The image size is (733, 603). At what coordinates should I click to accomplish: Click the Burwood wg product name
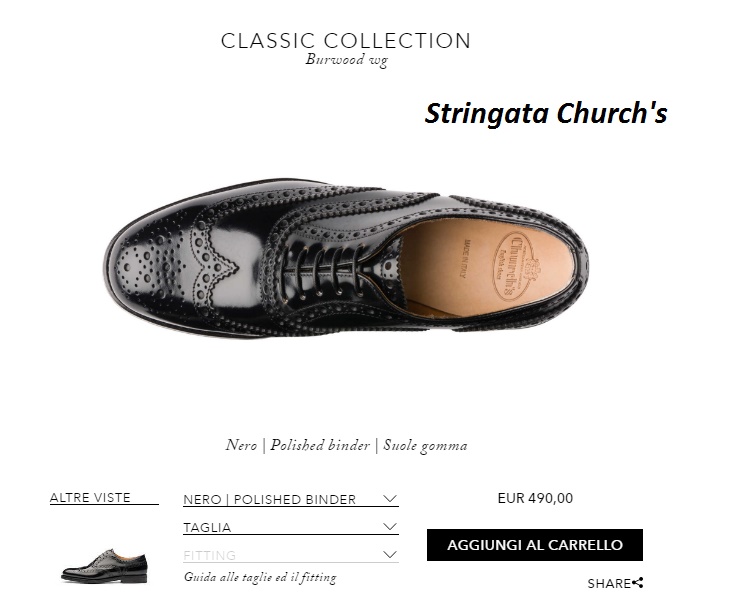(x=346, y=60)
